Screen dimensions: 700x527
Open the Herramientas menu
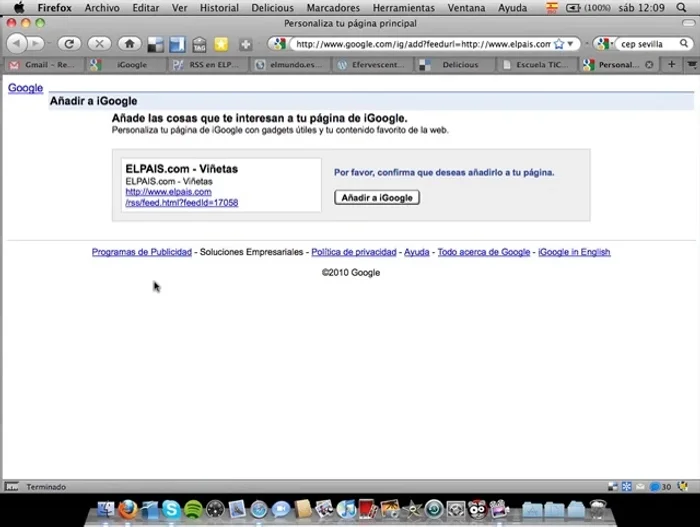click(x=404, y=8)
